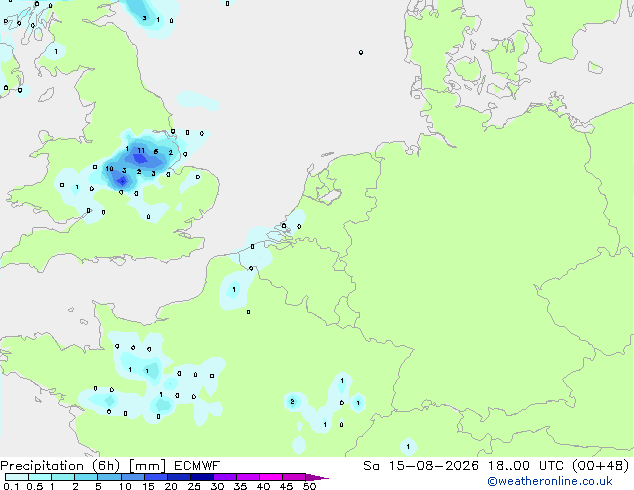Click the 0.5–1 mm legend color segment

click(40, 477)
